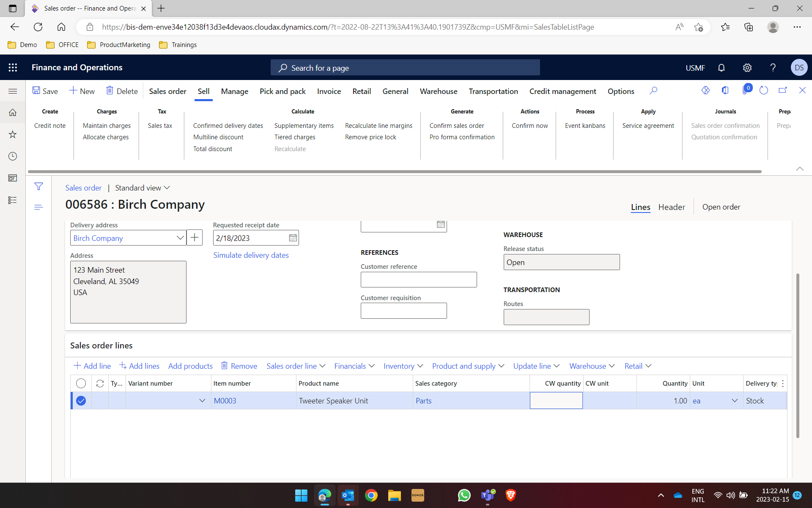
Task: Click the Sales order breadcrumb link
Action: click(x=83, y=188)
